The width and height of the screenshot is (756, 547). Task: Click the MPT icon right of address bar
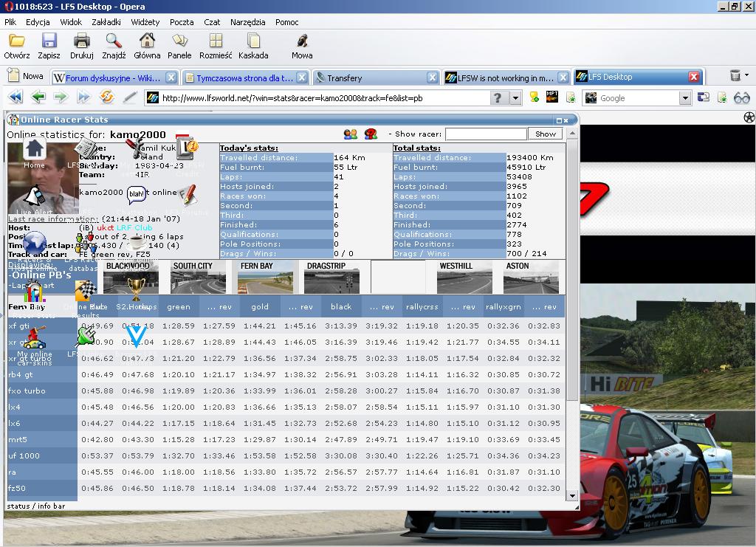(552, 97)
